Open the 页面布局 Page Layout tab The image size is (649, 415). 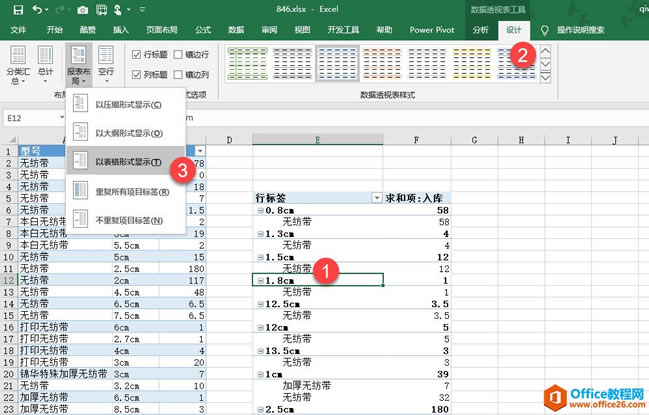pyautogui.click(x=162, y=30)
